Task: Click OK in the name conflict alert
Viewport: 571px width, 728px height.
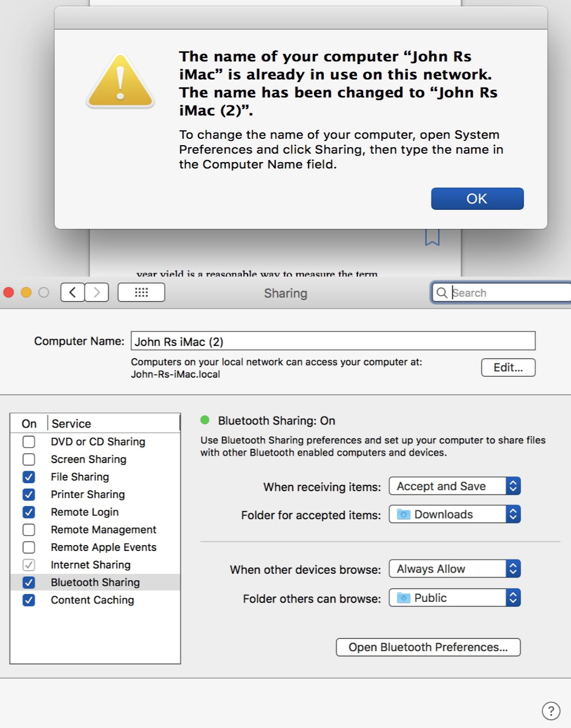Action: tap(477, 199)
